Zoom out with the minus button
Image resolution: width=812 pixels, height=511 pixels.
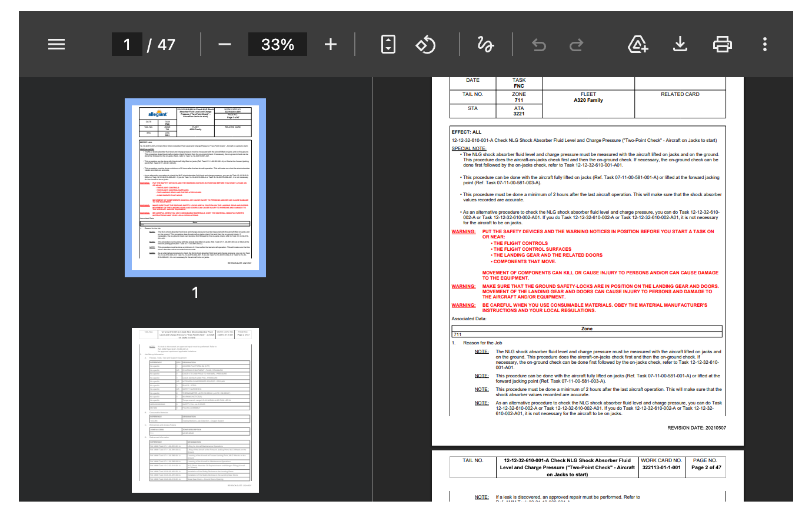(x=224, y=44)
